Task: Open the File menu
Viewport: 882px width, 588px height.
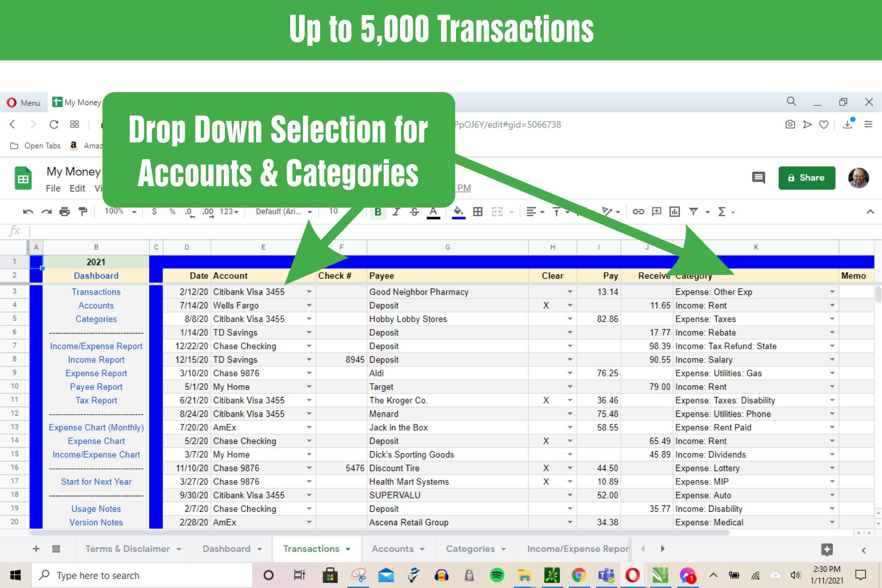Action: point(53,188)
